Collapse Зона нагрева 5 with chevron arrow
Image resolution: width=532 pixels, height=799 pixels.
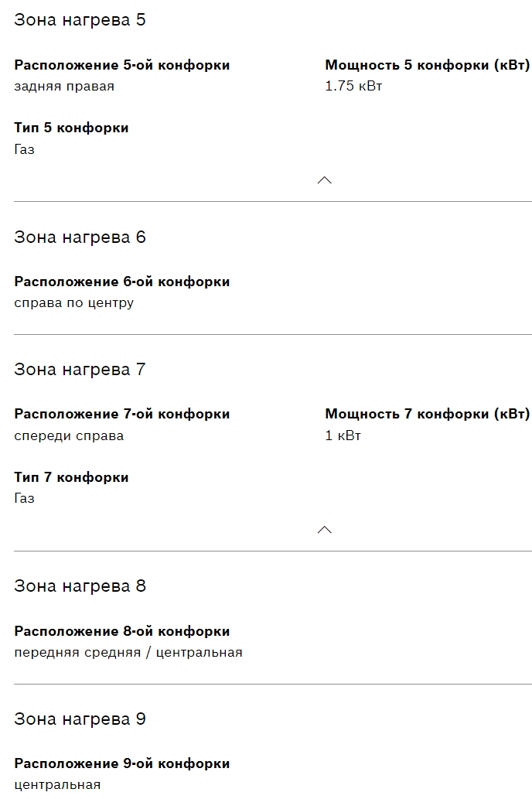pos(325,180)
